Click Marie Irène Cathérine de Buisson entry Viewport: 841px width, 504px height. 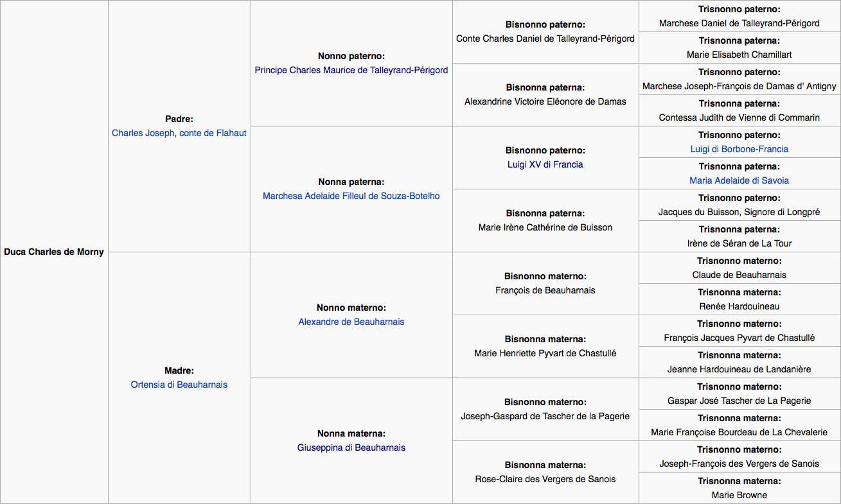click(545, 227)
